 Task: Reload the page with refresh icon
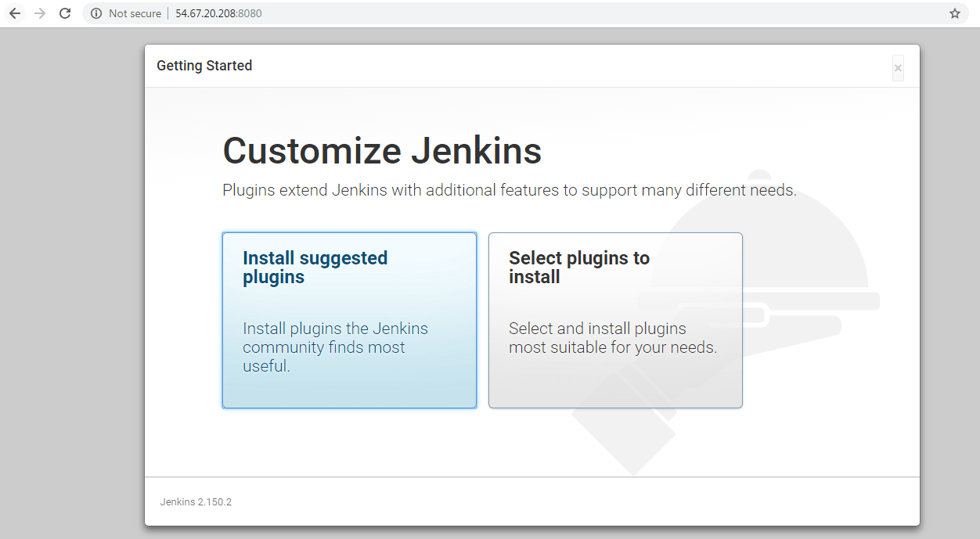(65, 13)
